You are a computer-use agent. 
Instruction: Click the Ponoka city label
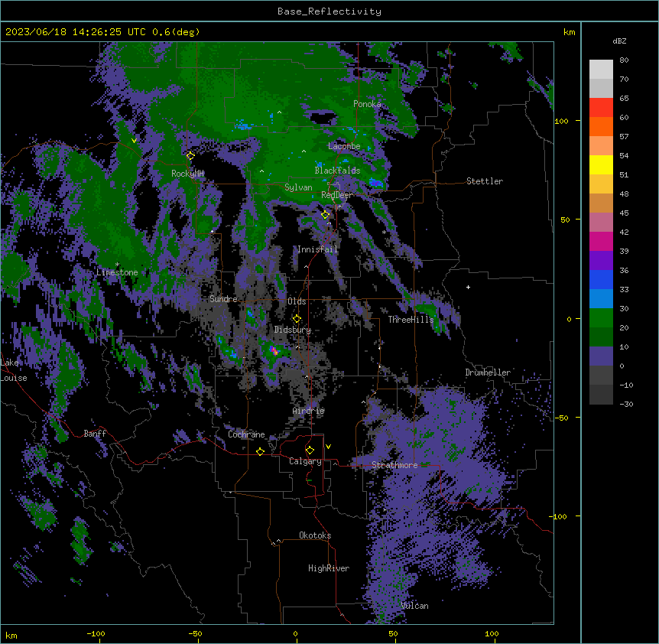367,104
